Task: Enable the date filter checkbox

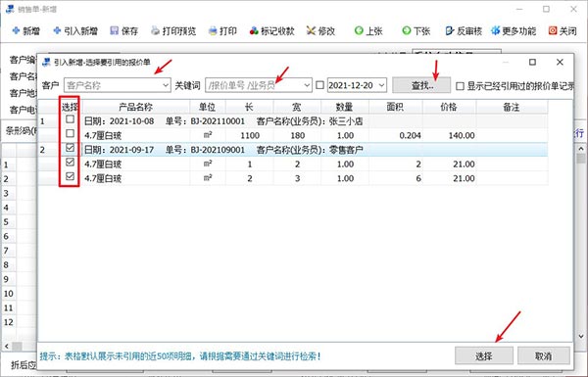Action: click(319, 85)
